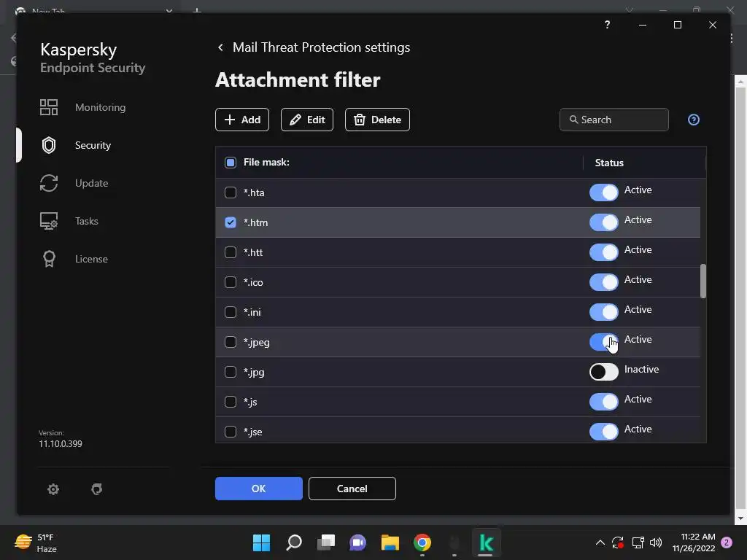Check the *.ico checkbox
This screenshot has height=560, width=747.
pyautogui.click(x=231, y=282)
